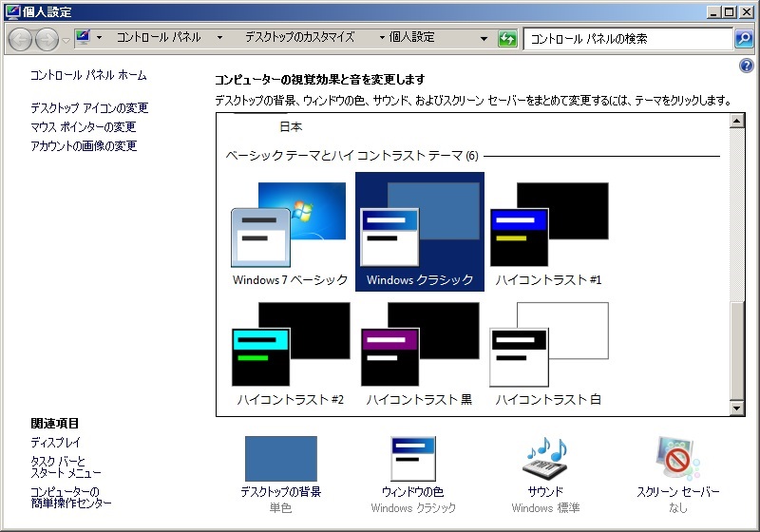
Task: Open デスクトップ アイコンの変更 link
Action: click(89, 107)
